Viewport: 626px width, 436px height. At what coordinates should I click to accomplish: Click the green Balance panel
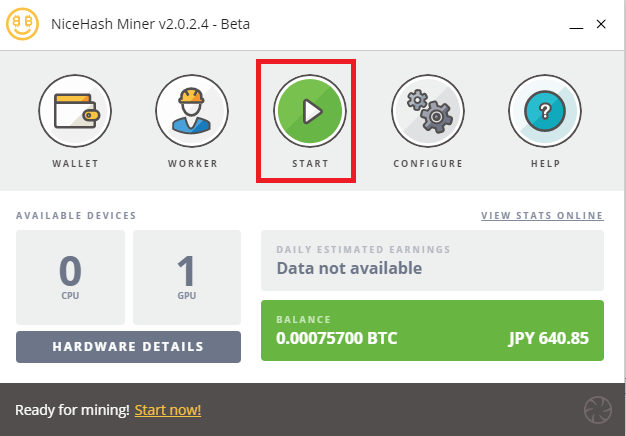click(x=432, y=331)
